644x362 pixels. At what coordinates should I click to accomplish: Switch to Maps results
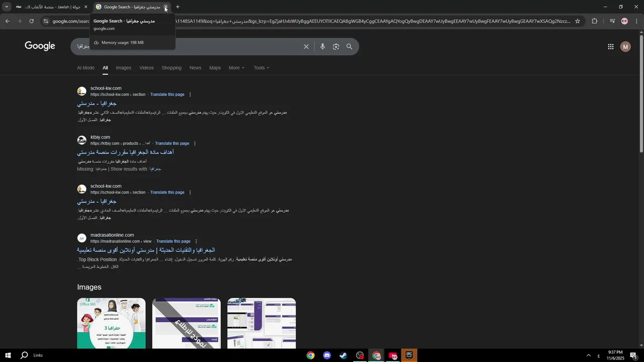tap(215, 68)
